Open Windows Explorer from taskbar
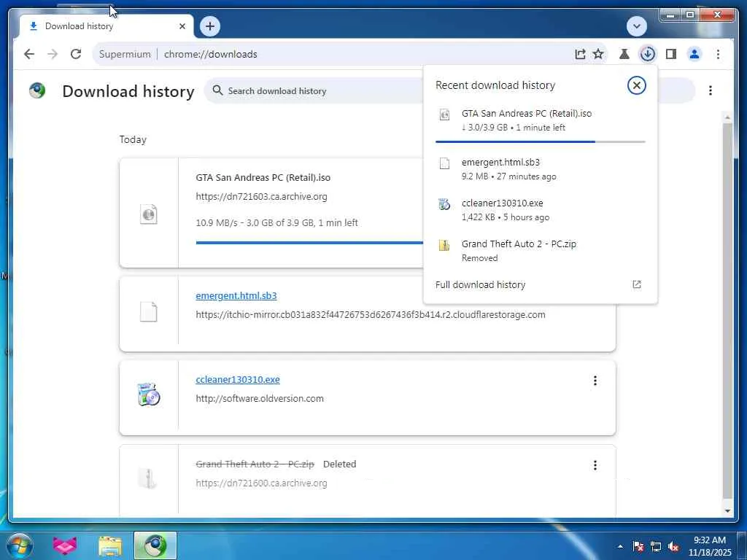 tap(110, 546)
